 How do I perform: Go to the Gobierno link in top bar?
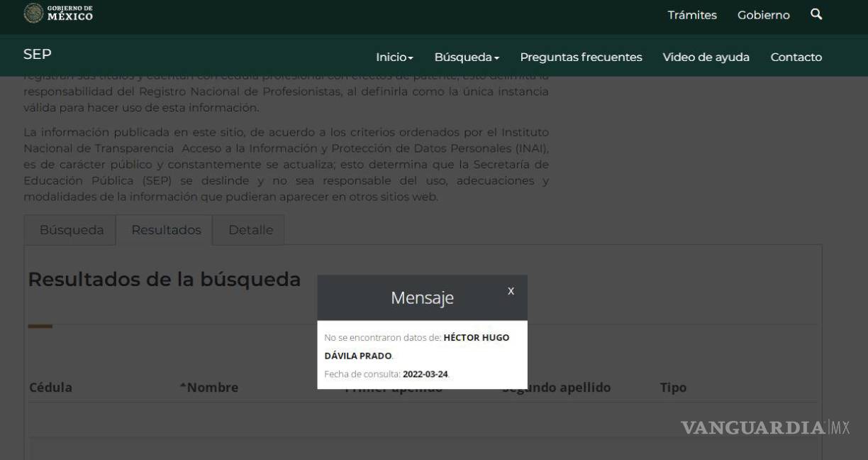(x=763, y=15)
